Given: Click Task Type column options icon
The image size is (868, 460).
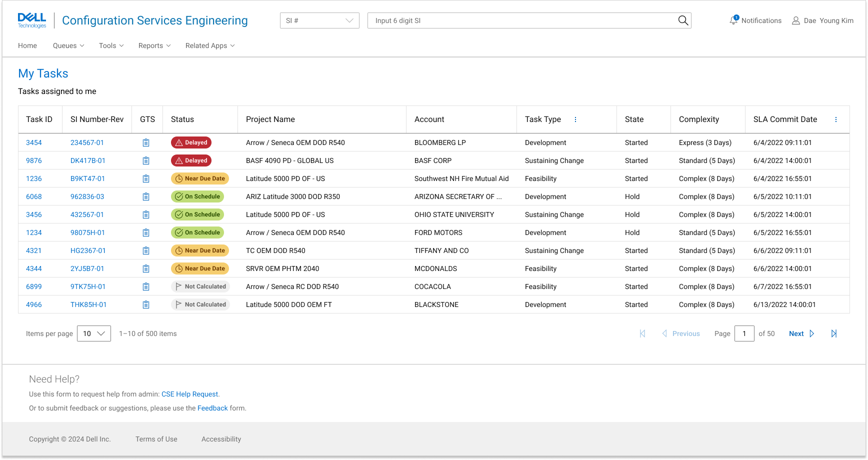Looking at the screenshot, I should point(575,119).
